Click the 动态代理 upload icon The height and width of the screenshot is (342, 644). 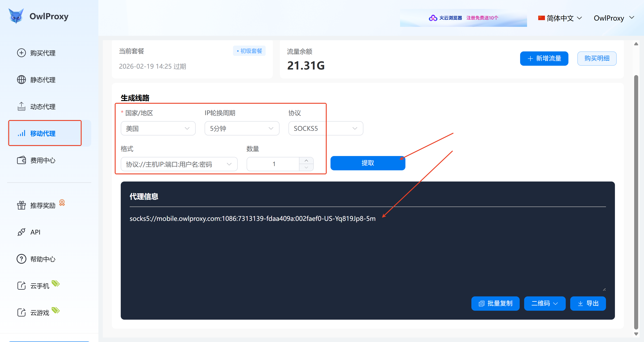pyautogui.click(x=21, y=106)
